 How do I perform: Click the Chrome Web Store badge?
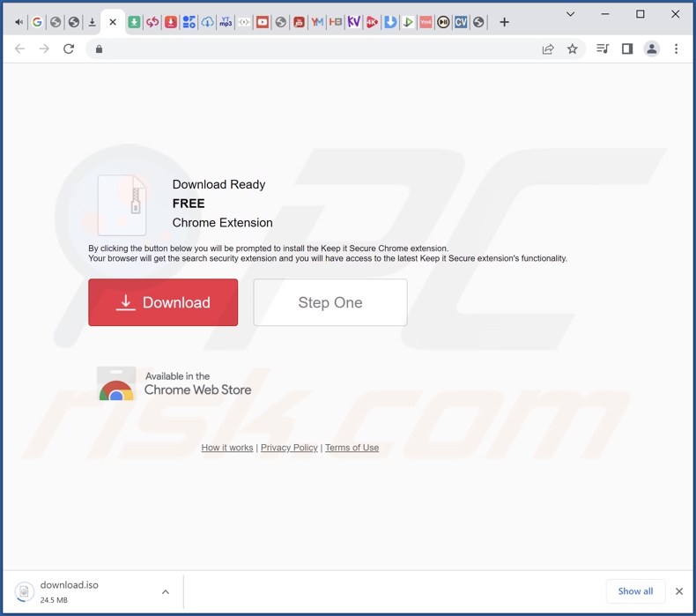(174, 383)
